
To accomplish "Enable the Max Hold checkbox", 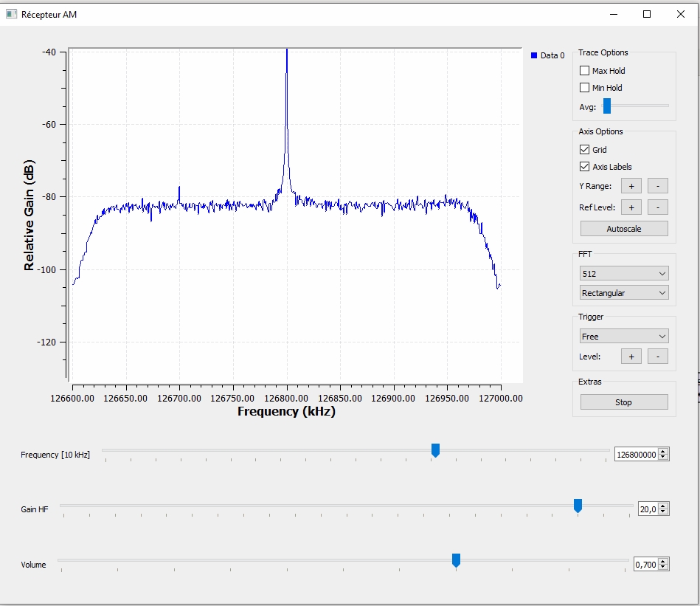I will (585, 71).
